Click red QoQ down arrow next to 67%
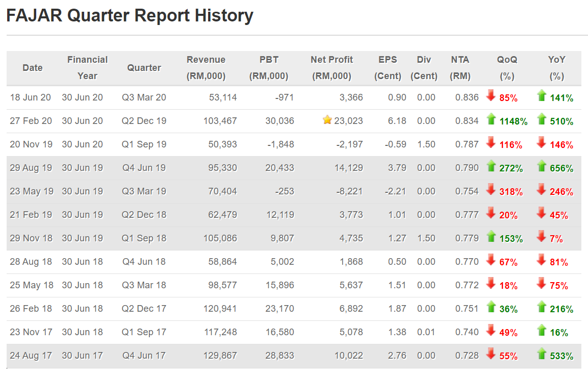The width and height of the screenshot is (588, 376). (x=491, y=260)
